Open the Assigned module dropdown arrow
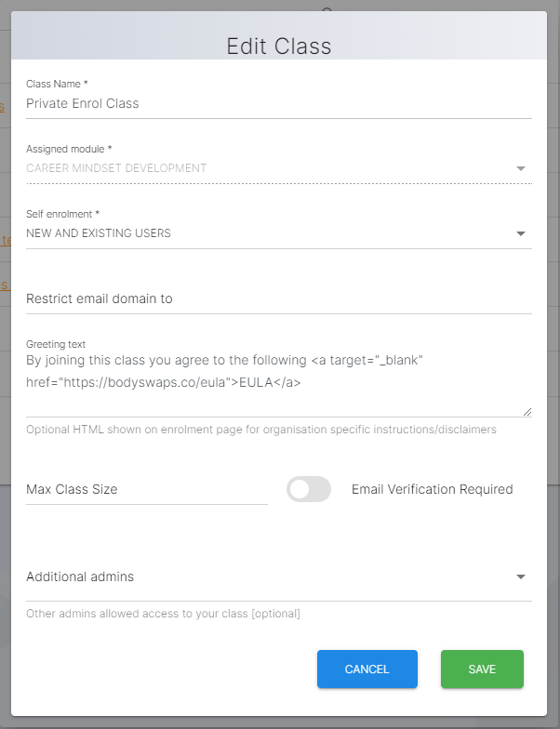This screenshot has width=560, height=729. tap(521, 169)
